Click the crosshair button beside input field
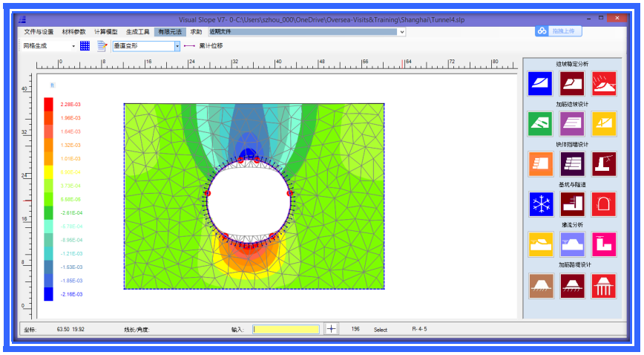This screenshot has height=355, width=644. point(331,329)
